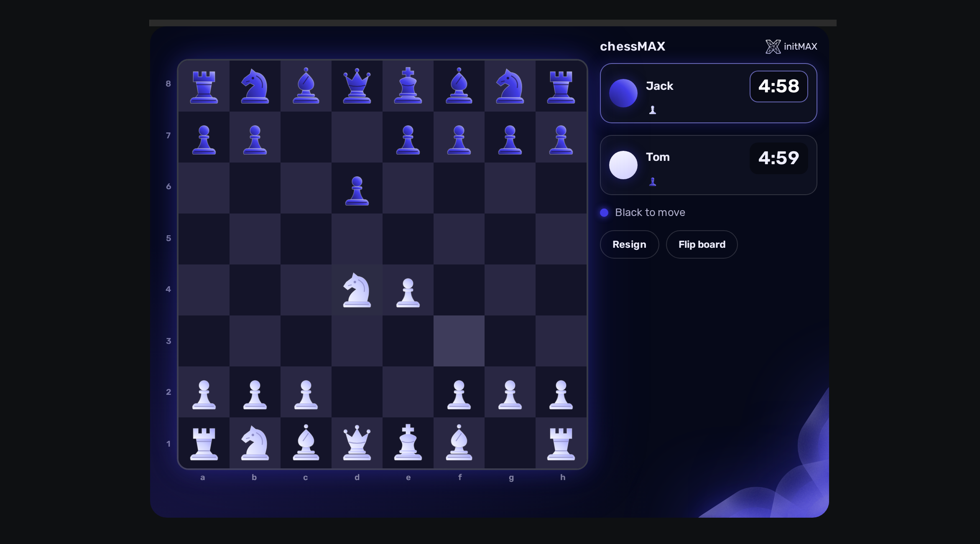The width and height of the screenshot is (980, 544).
Task: Resign the current game
Action: click(629, 244)
